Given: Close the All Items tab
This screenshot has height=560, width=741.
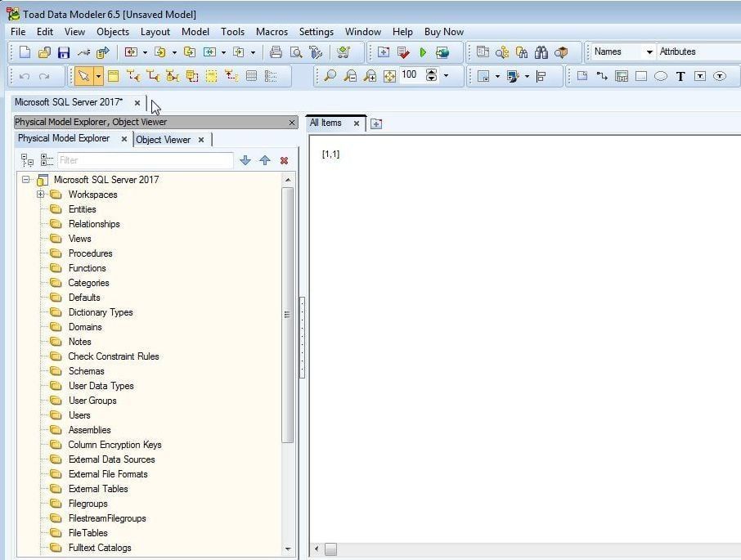Looking at the screenshot, I should 357,123.
